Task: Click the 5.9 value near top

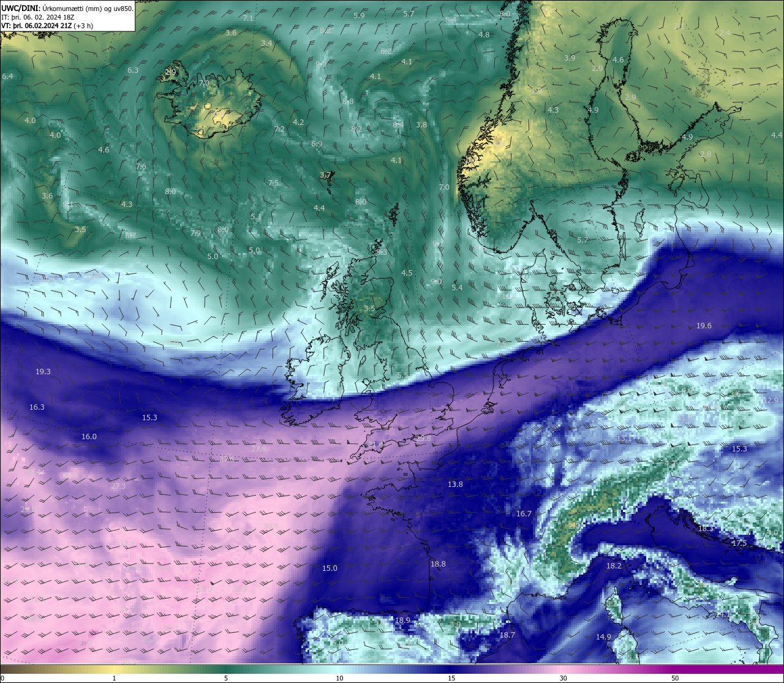Action: (359, 15)
